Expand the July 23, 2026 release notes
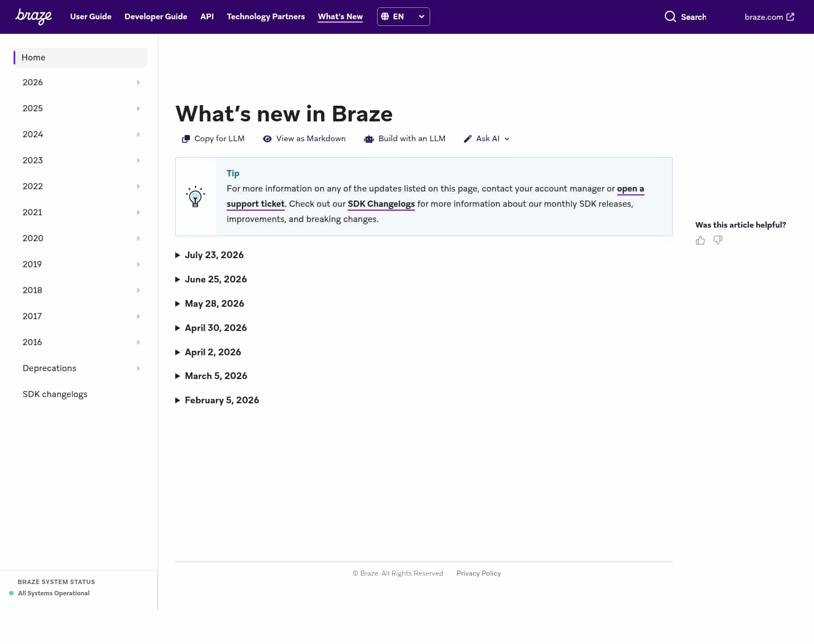 [209, 255]
